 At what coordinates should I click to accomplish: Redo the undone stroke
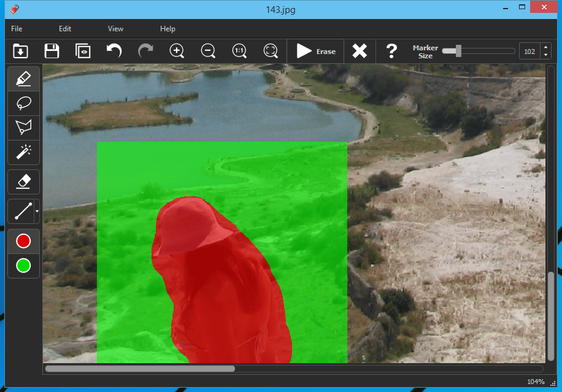point(145,51)
